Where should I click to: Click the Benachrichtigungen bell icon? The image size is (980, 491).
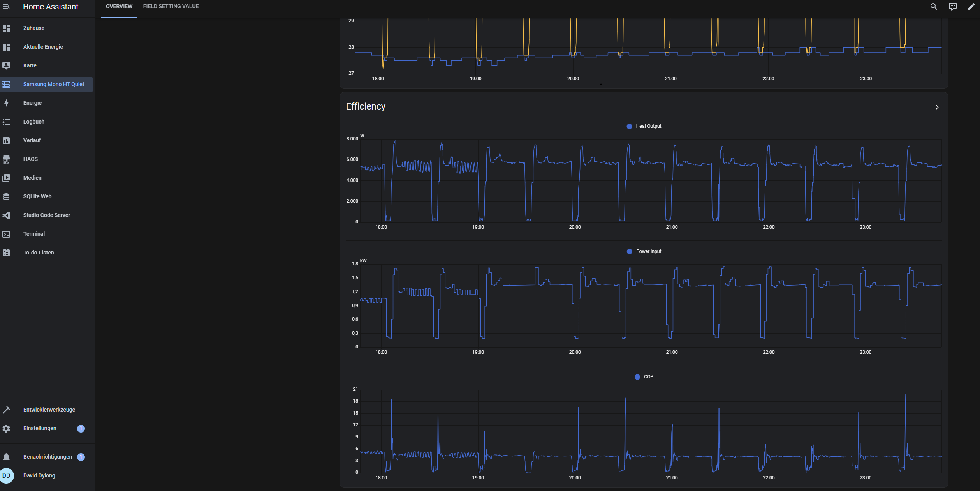click(6, 457)
